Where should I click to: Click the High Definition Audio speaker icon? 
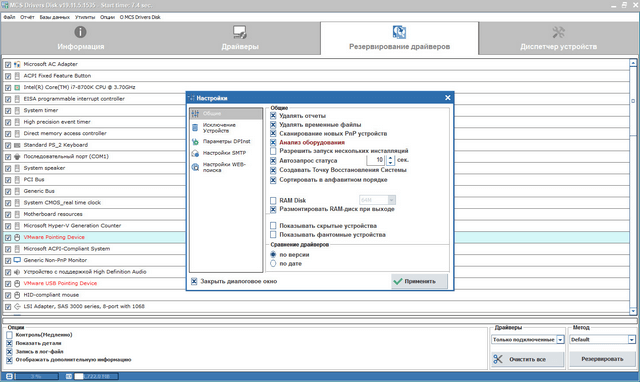pyautogui.click(x=17, y=272)
